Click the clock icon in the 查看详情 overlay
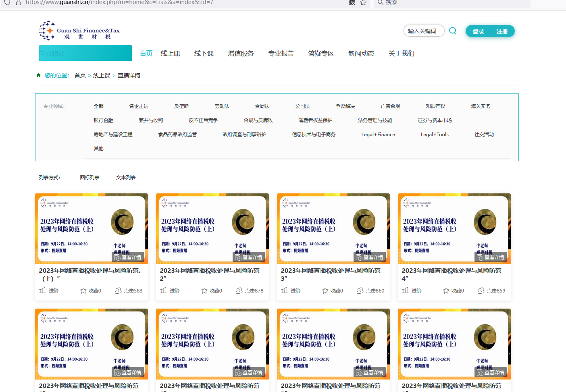This screenshot has height=392, width=566. 116,257
